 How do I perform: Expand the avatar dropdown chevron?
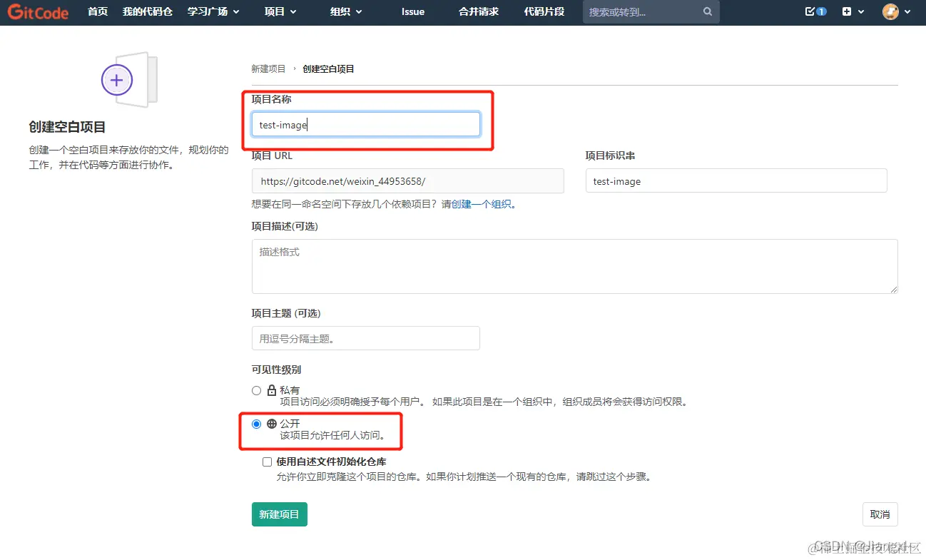(907, 11)
